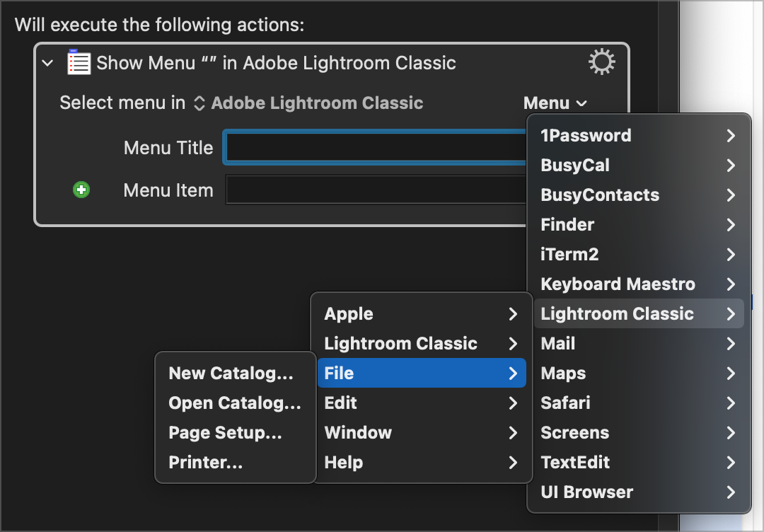The width and height of the screenshot is (764, 532).
Task: Focus the Menu Item input field
Action: 376,190
